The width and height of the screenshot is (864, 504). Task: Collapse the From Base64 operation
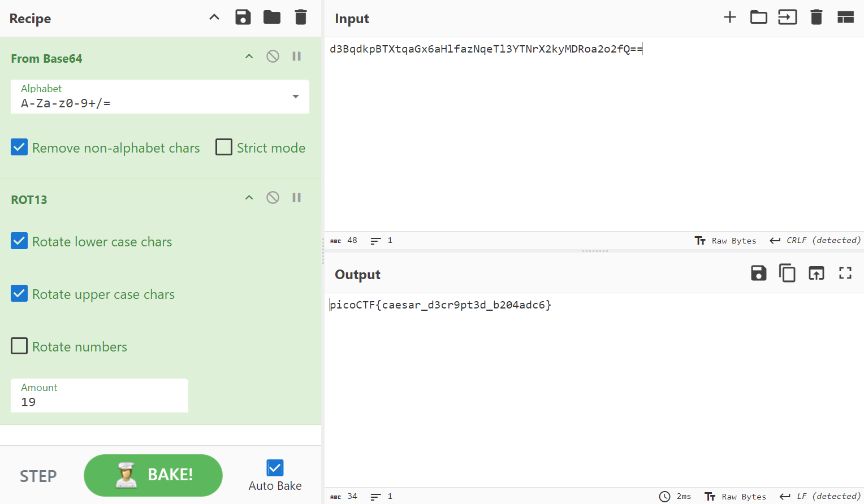[249, 57]
